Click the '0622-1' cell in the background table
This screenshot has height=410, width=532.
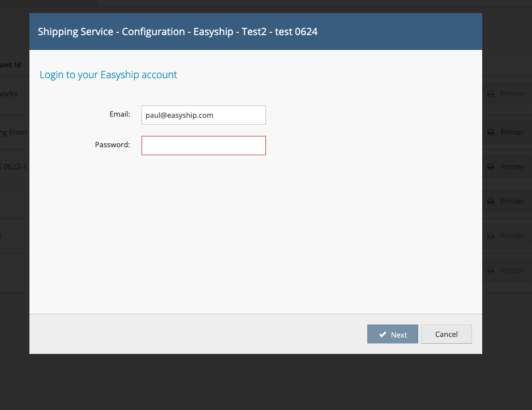pos(13,167)
